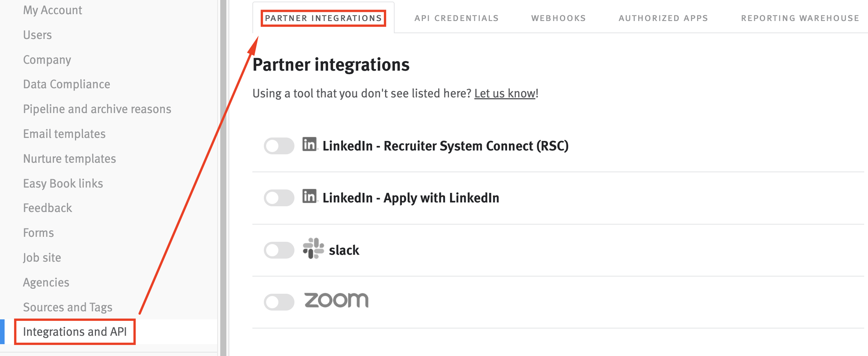Click the Let us know link

[x=504, y=93]
